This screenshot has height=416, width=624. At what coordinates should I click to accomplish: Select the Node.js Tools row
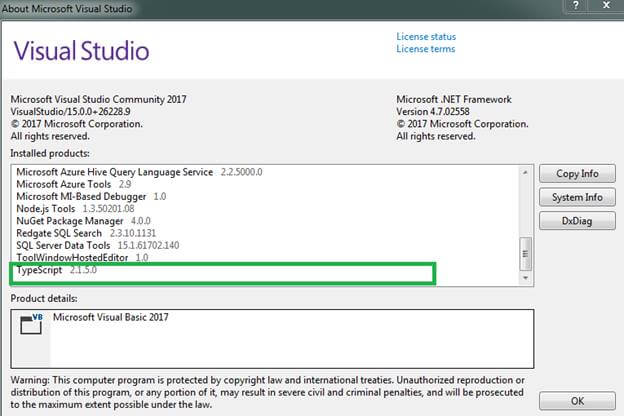(75, 209)
